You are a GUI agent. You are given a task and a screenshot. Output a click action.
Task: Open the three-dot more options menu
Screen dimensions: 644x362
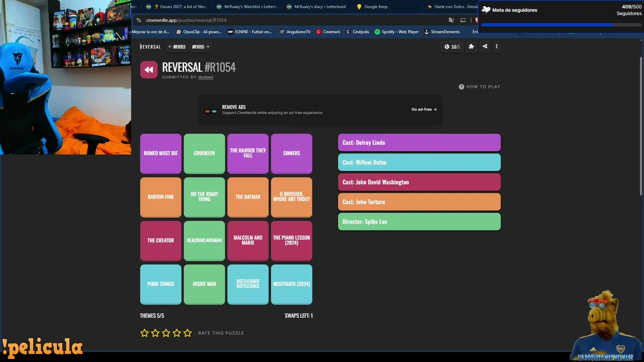[x=497, y=47]
